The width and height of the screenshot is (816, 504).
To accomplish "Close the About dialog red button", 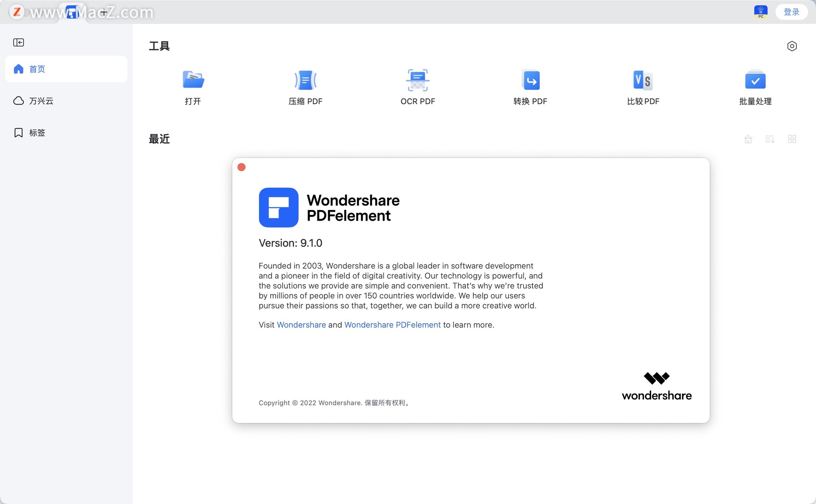I will pos(241,167).
